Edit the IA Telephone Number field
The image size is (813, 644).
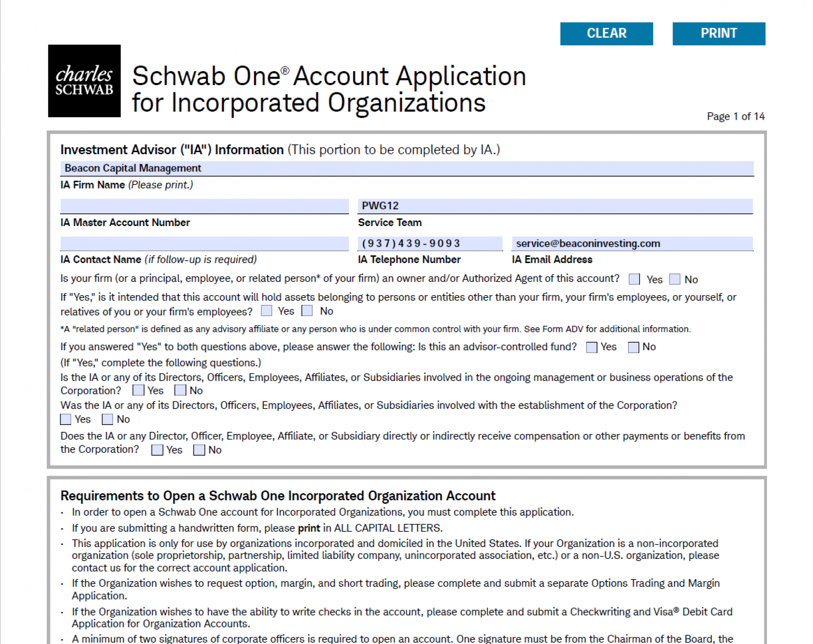click(430, 243)
